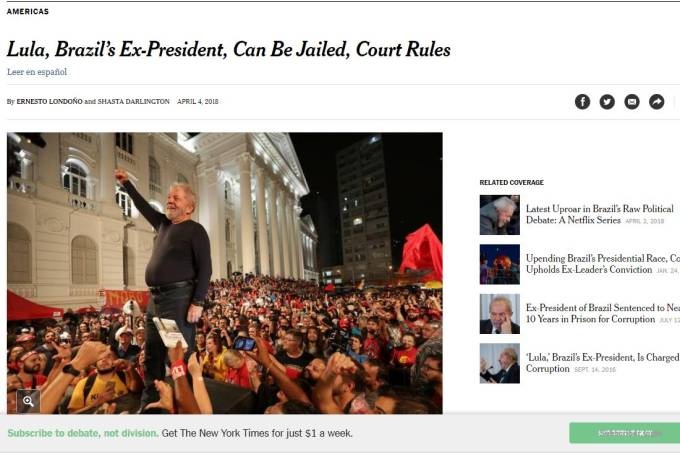Email the article with the envelope icon

pos(631,101)
